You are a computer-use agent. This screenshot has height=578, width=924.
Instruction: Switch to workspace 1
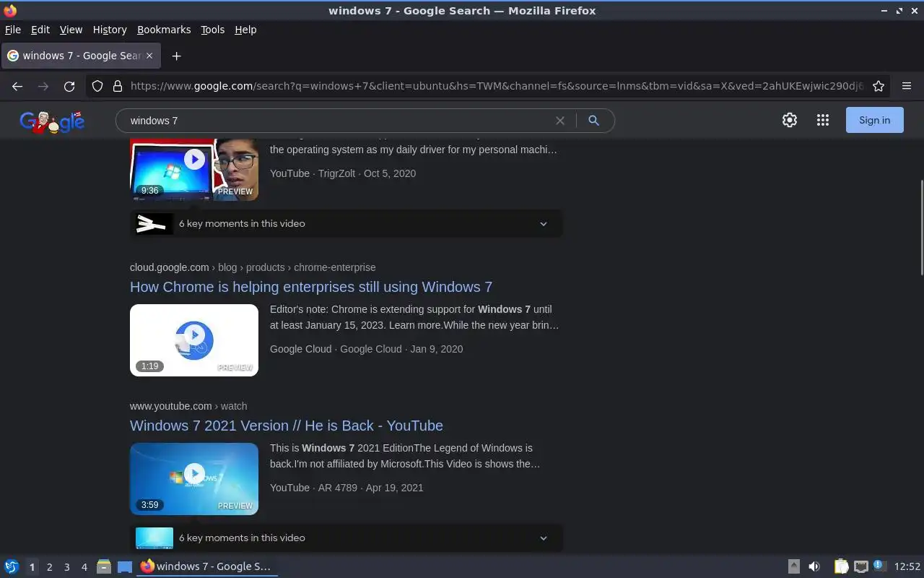click(x=32, y=567)
